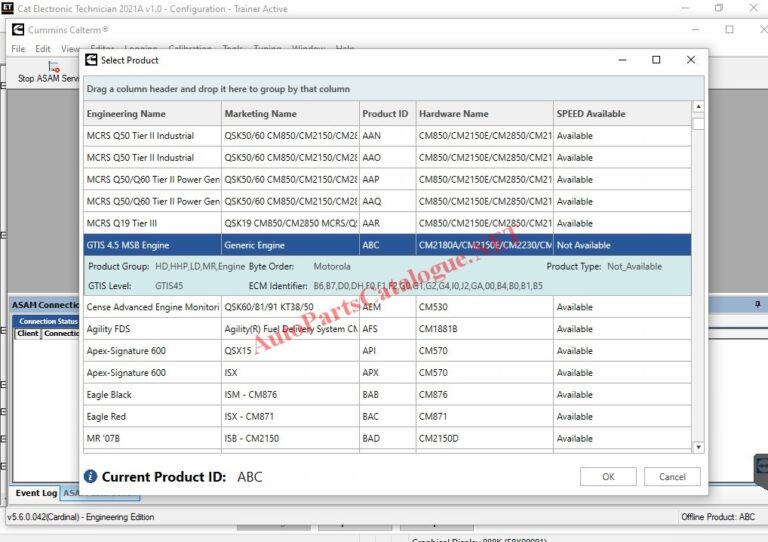Image resolution: width=768 pixels, height=542 pixels.
Task: Click the CM876 hardware name cell
Action: pos(484,395)
